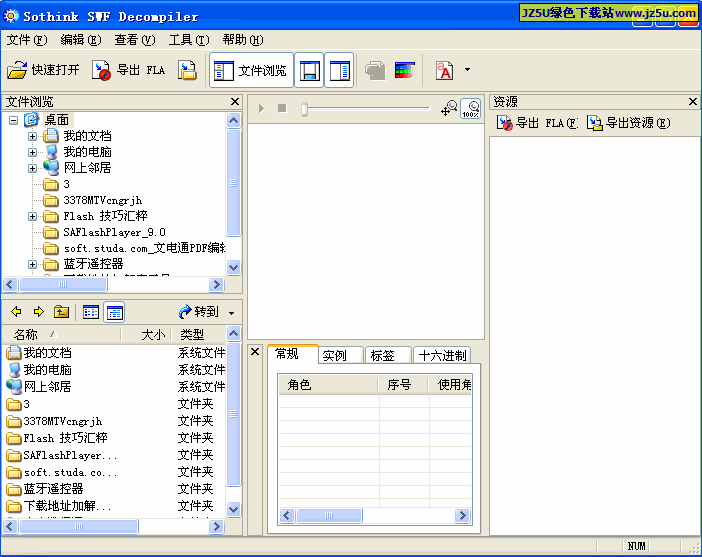
Task: Expand Flash 技巧汇粹 folder in tree
Action: pyautogui.click(x=32, y=217)
